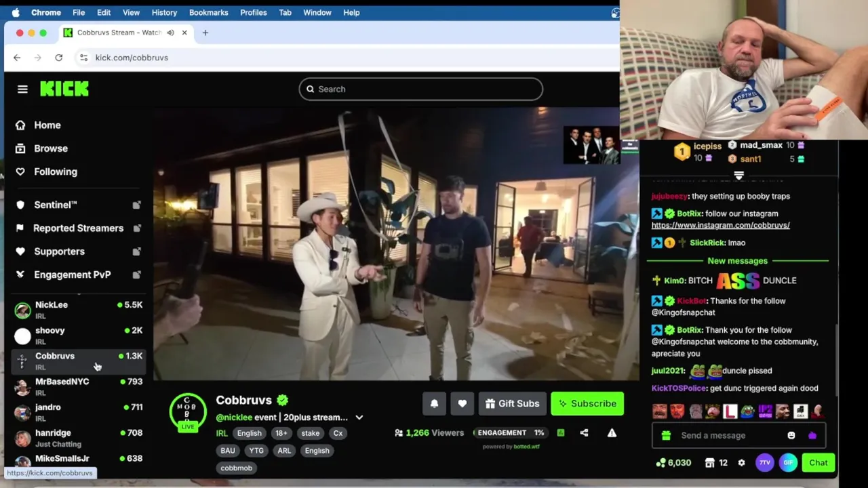Open the Kick hamburger sidebar menu
Screen dimensions: 868x488
pos(22,89)
